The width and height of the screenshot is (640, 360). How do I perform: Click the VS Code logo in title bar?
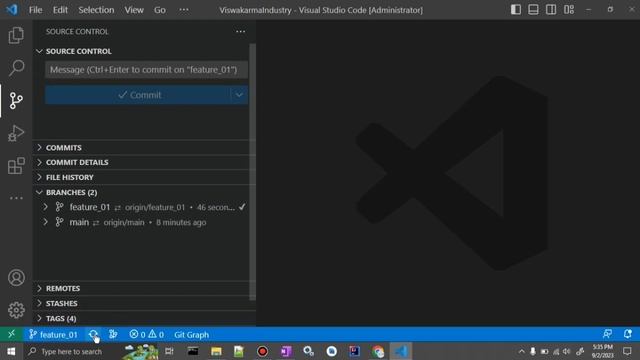click(x=12, y=9)
